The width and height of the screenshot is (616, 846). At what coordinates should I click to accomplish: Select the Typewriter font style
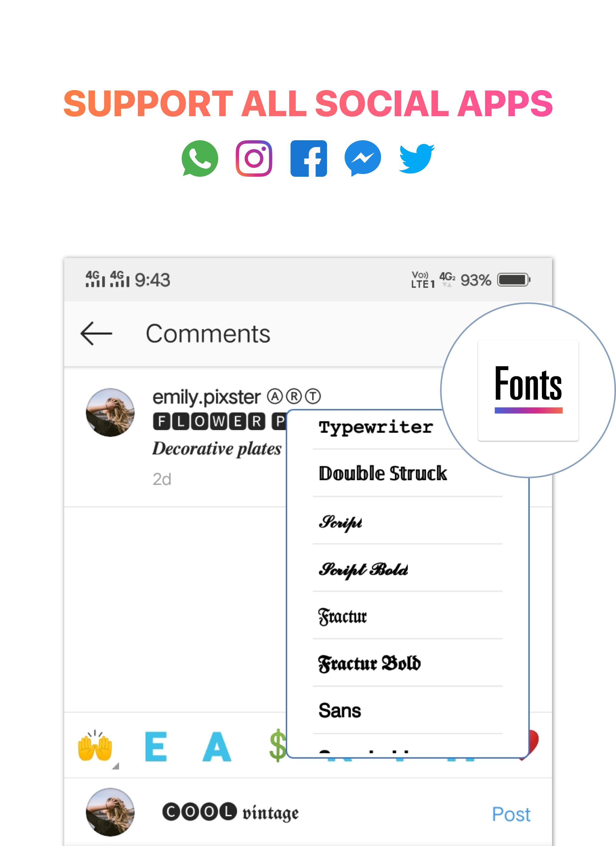(x=375, y=428)
